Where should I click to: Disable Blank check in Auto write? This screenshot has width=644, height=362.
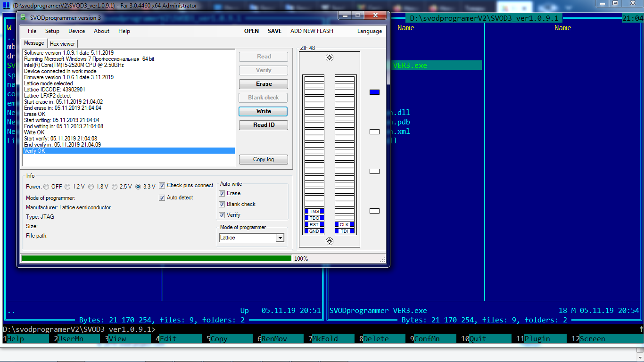pyautogui.click(x=222, y=204)
